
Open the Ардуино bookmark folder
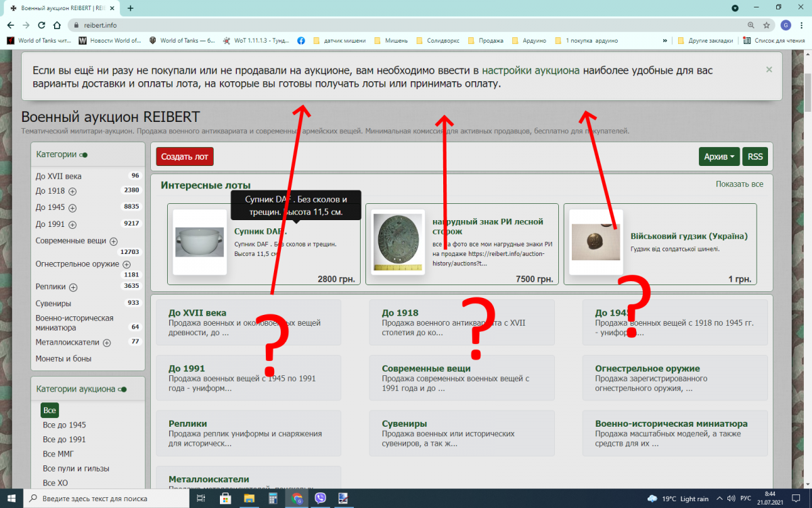click(528, 41)
